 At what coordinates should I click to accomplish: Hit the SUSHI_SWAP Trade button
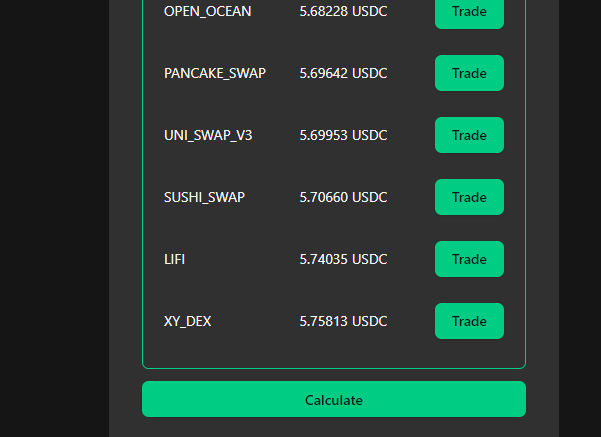click(469, 197)
